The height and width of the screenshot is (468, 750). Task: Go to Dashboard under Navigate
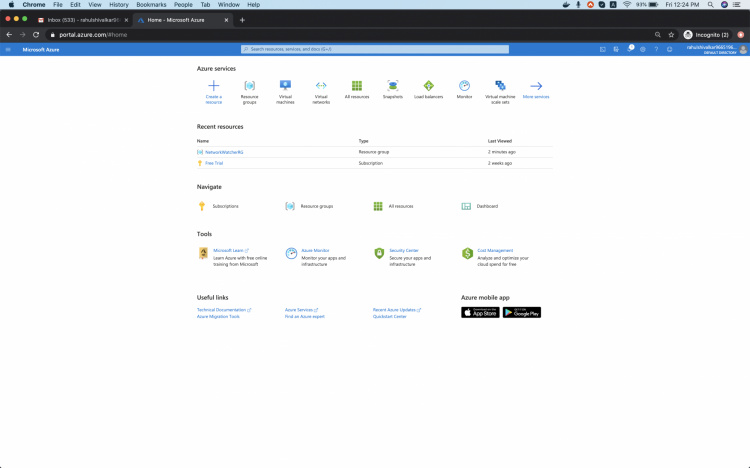coord(487,206)
